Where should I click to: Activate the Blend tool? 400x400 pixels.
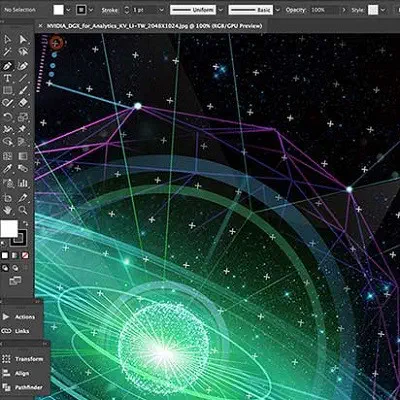[23, 168]
